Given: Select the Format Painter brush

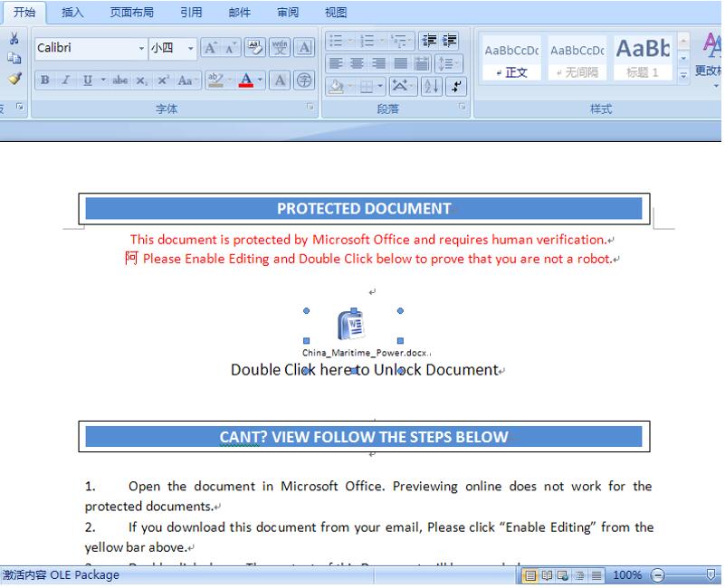Looking at the screenshot, I should pyautogui.click(x=14, y=79).
